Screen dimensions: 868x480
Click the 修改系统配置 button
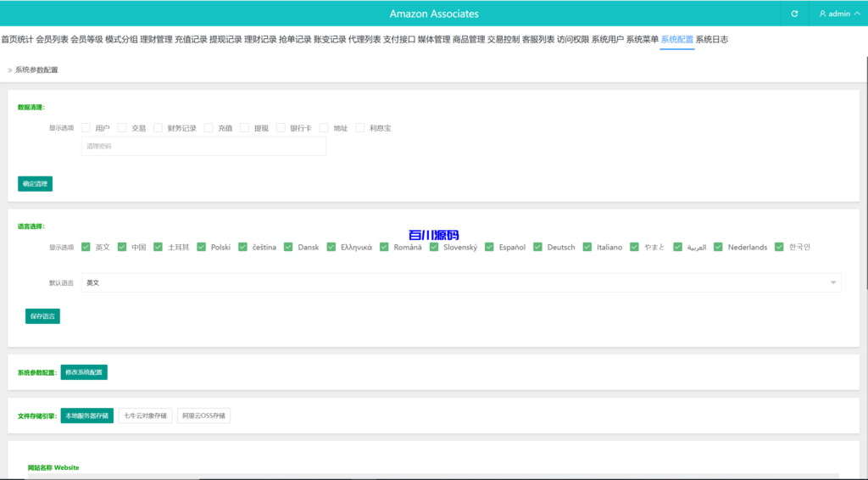point(84,372)
